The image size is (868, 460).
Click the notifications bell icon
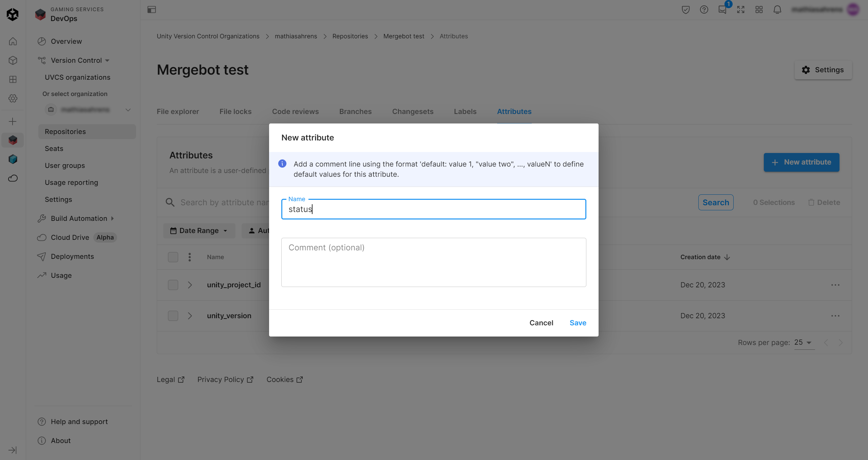pyautogui.click(x=777, y=9)
